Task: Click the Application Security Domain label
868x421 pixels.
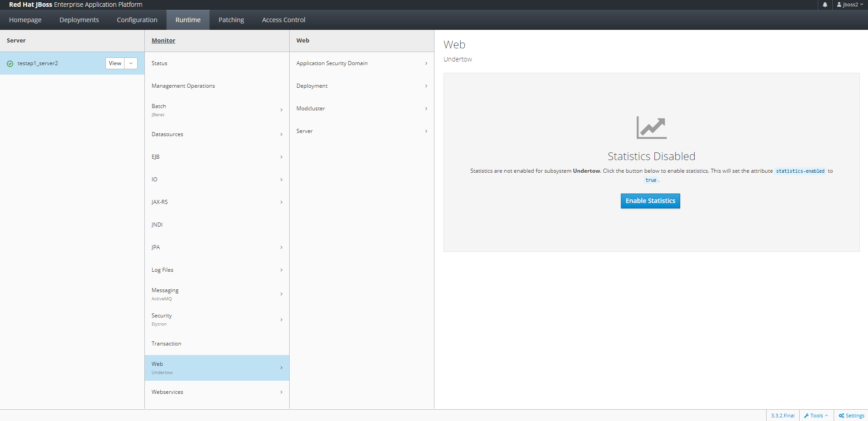Action: (x=332, y=63)
